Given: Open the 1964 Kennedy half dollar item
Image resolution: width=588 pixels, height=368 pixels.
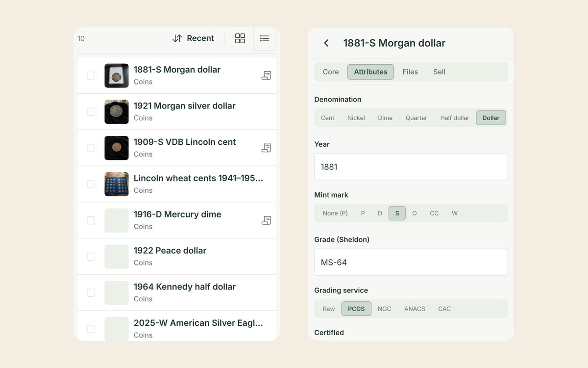Looking at the screenshot, I should [177, 292].
